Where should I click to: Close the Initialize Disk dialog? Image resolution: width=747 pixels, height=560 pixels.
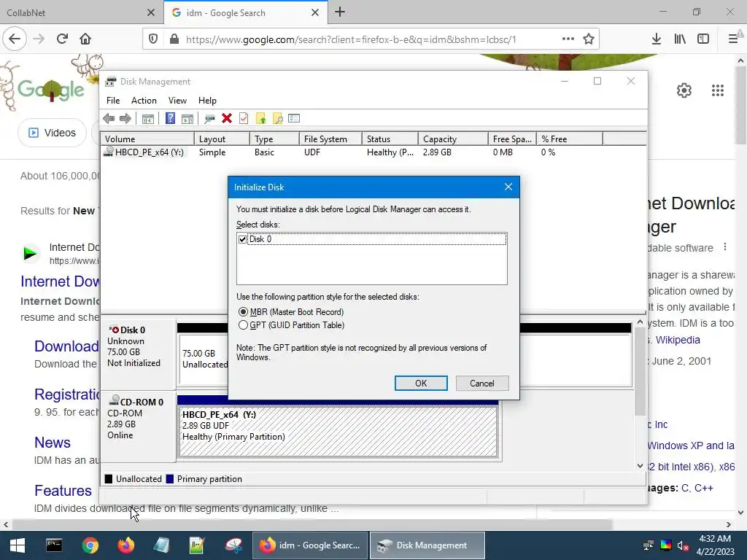coord(508,187)
